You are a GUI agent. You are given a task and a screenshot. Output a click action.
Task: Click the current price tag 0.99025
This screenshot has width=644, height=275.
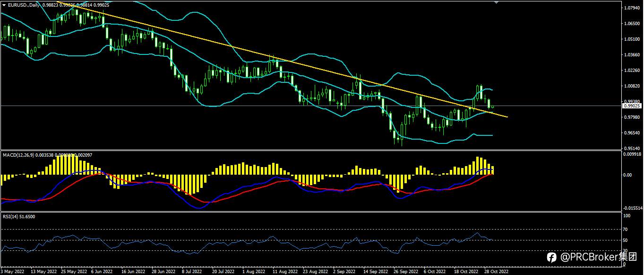pyautogui.click(x=632, y=106)
